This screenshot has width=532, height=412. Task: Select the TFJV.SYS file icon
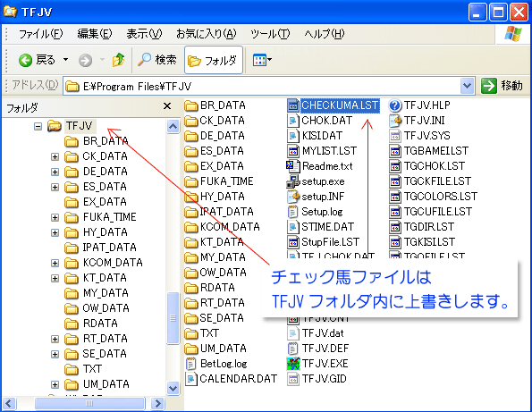click(x=395, y=136)
